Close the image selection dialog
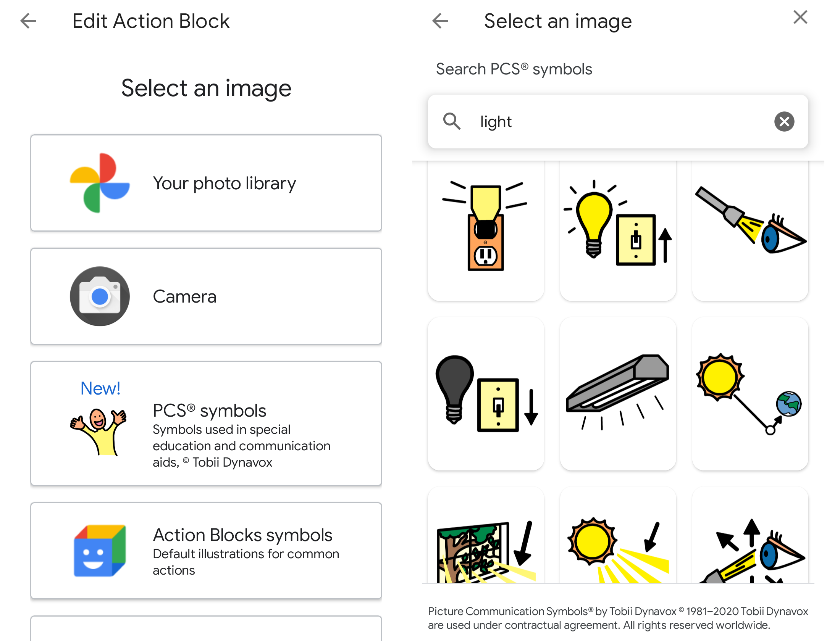Viewport: 840px width, 641px height. pyautogui.click(x=800, y=17)
